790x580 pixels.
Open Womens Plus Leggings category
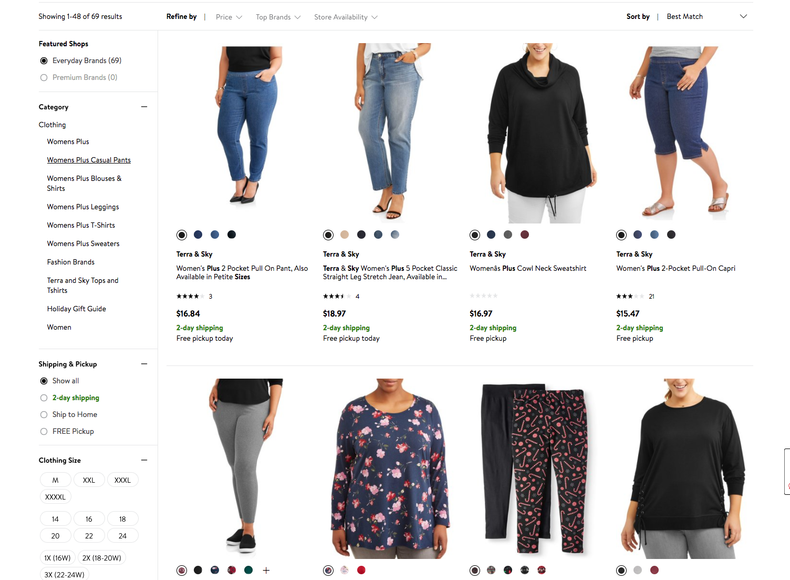tap(83, 207)
